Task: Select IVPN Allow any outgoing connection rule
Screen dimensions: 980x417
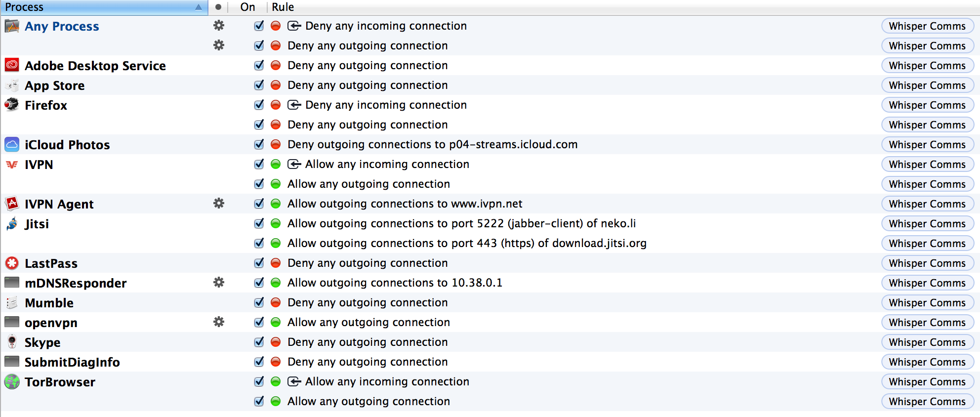Action: (368, 184)
